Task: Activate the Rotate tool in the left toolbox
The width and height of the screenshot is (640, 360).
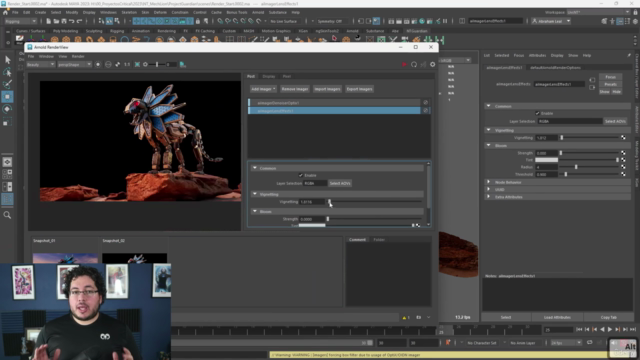Action: click(x=7, y=109)
